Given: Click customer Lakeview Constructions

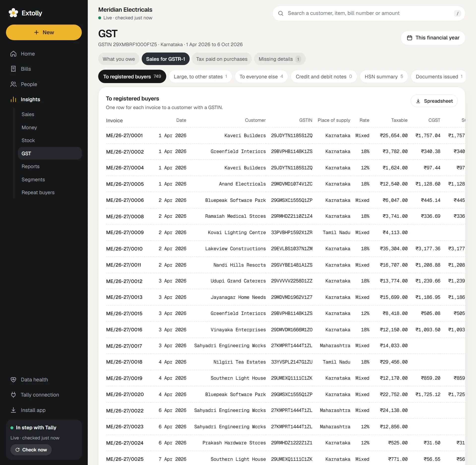Looking at the screenshot, I should point(235,249).
